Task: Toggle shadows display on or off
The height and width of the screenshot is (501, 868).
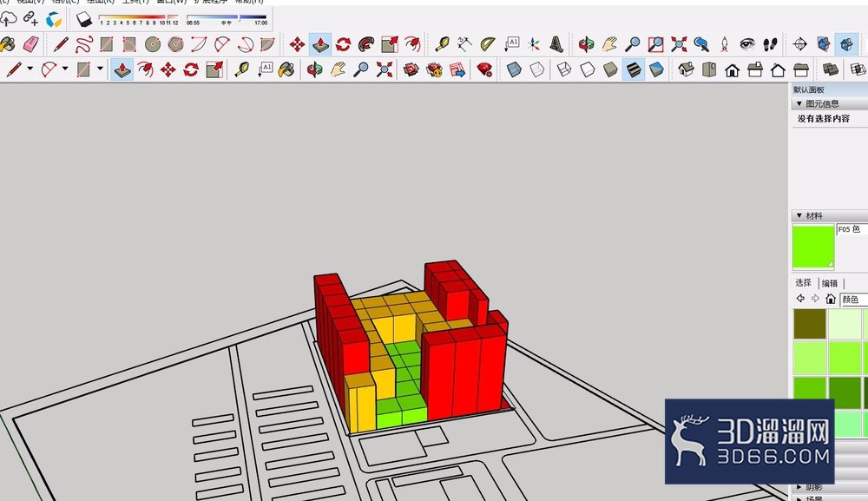Action: pos(84,19)
